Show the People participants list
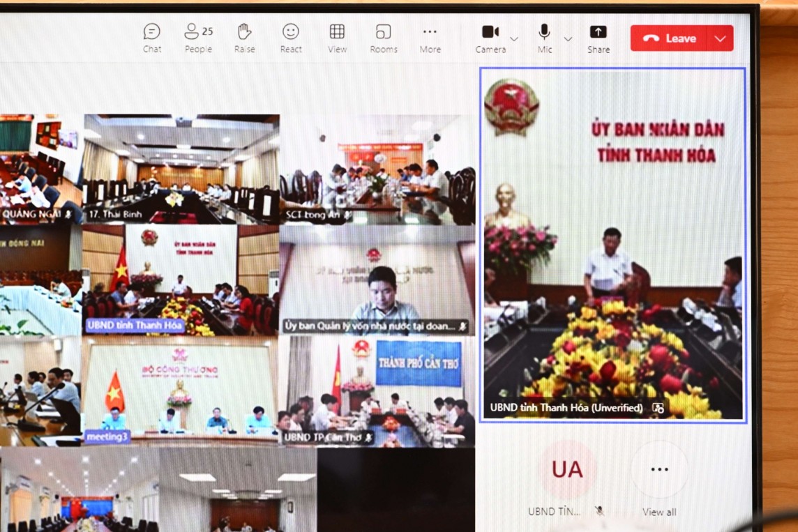Screen dimensions: 798x532 pyautogui.click(x=198, y=38)
